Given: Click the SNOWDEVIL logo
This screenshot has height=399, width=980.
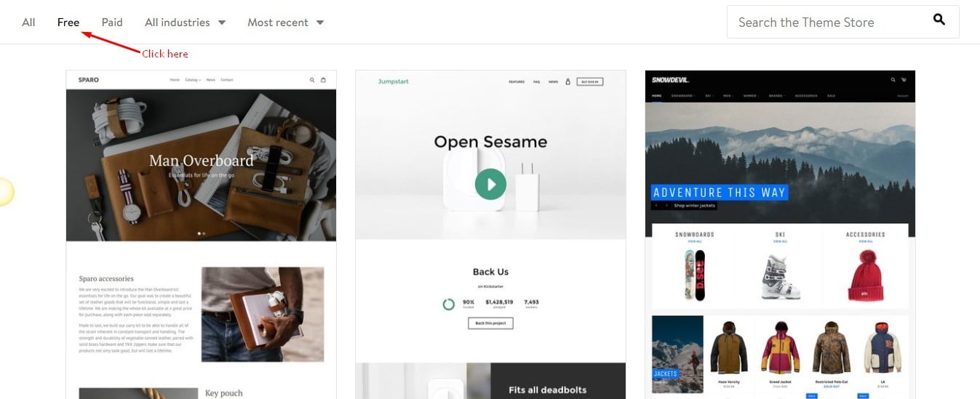Looking at the screenshot, I should 670,80.
